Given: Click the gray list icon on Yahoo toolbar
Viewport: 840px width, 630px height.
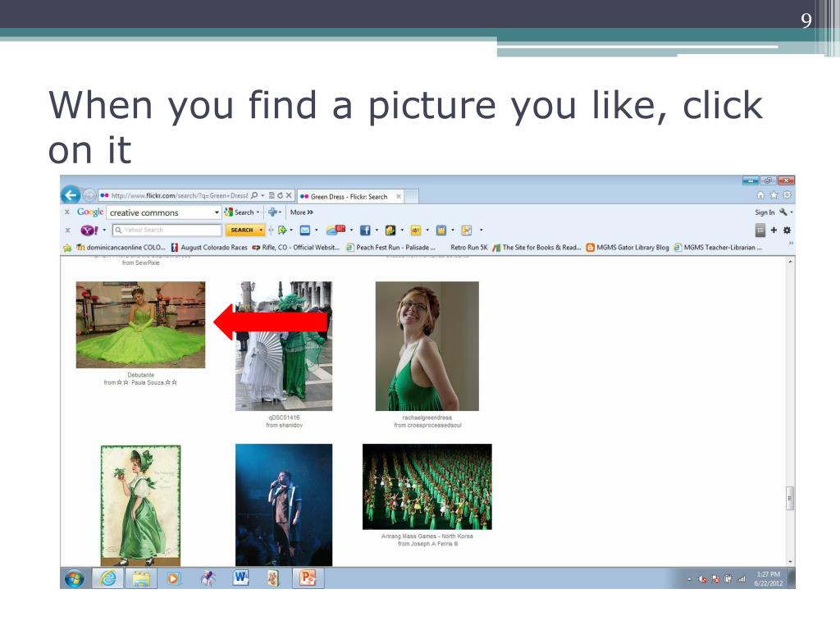Looking at the screenshot, I should pos(760,231).
